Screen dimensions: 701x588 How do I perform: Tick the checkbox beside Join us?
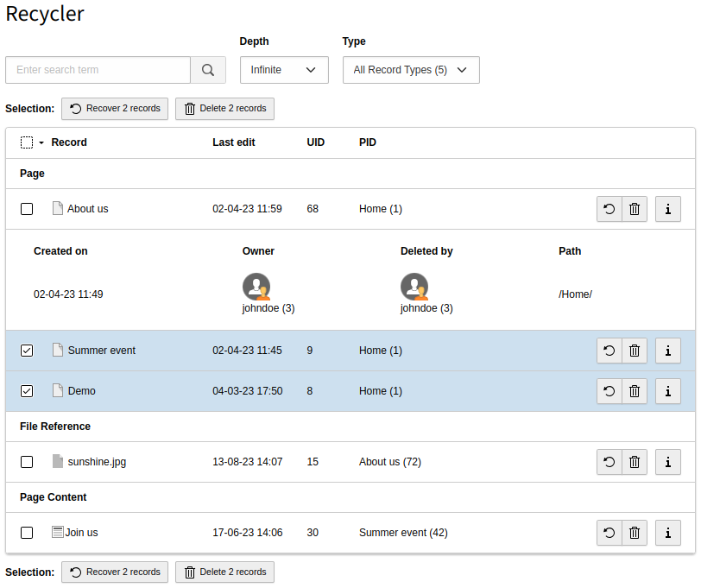pos(27,533)
